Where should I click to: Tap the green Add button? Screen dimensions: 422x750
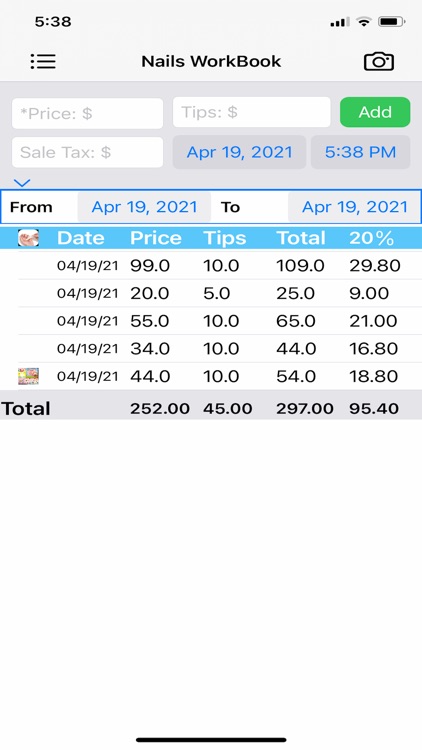(x=375, y=112)
